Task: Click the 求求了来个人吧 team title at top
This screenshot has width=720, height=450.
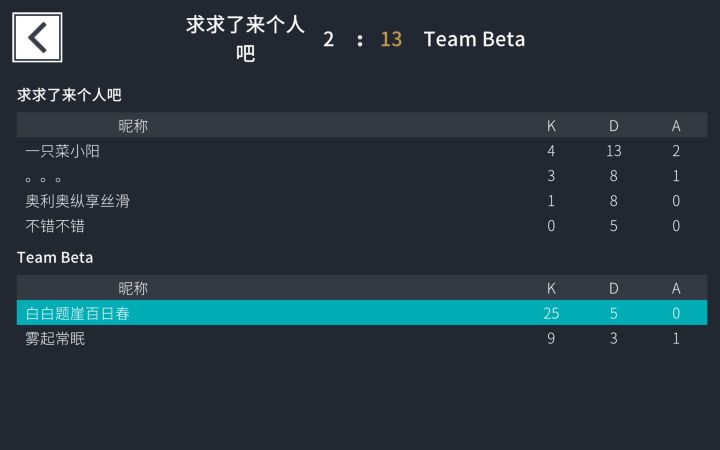Action: pyautogui.click(x=245, y=39)
